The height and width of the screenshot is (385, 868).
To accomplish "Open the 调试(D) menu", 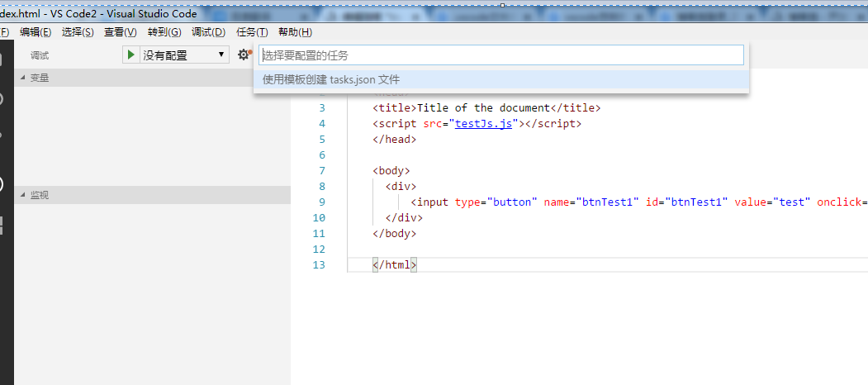I will pos(208,32).
